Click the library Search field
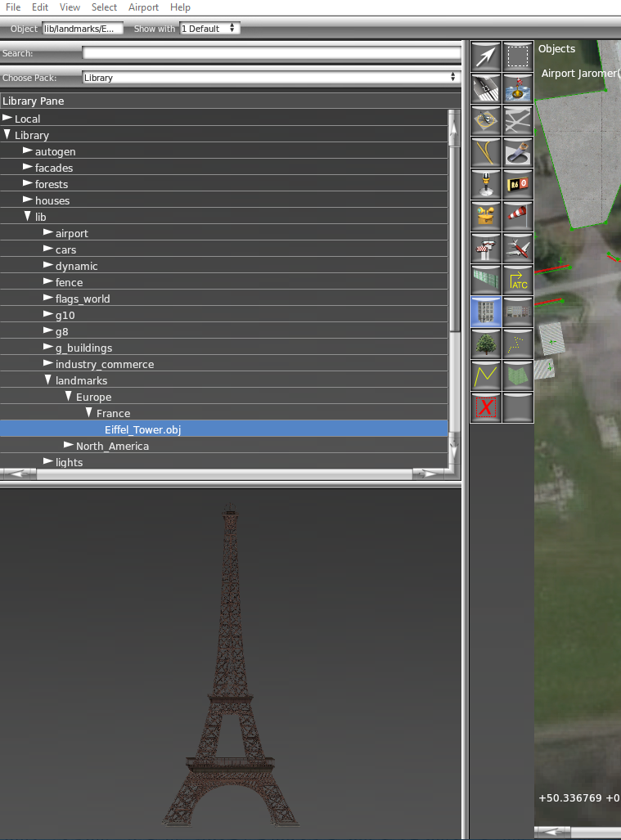This screenshot has height=840, width=621. (x=272, y=52)
